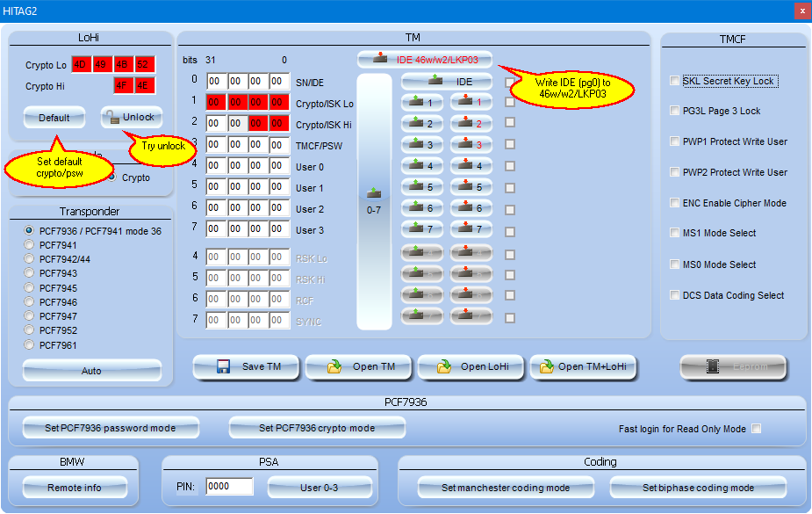Choose PCF7961 transponder type

point(29,344)
